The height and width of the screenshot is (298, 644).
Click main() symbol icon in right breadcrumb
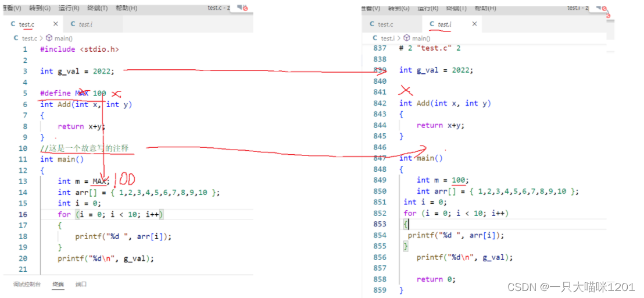[x=407, y=38]
